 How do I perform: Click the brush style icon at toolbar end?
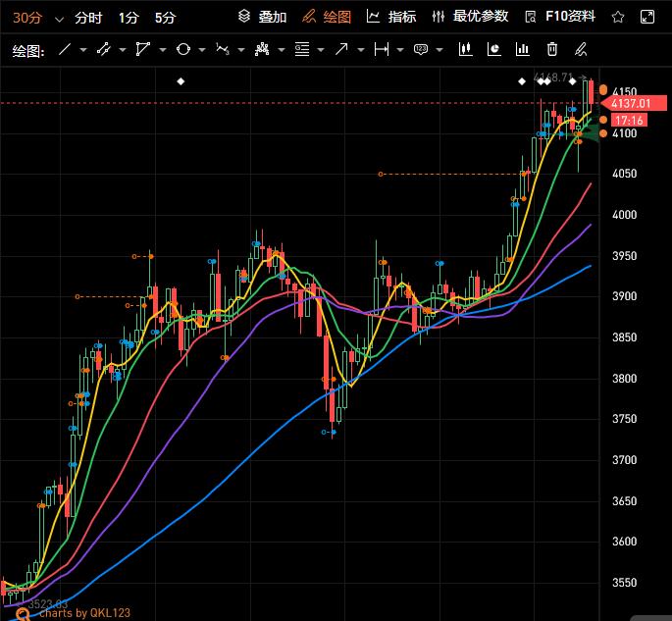(x=582, y=49)
